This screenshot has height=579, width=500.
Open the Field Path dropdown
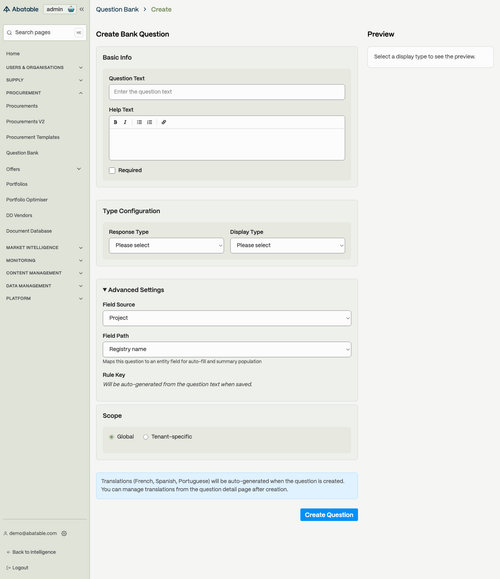click(x=227, y=349)
